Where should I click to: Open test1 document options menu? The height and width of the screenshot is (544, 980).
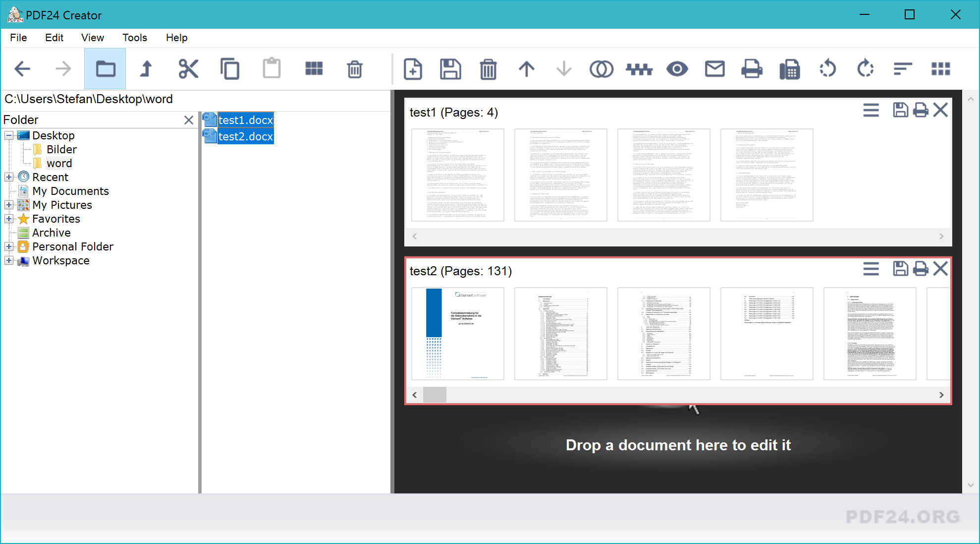click(x=871, y=110)
